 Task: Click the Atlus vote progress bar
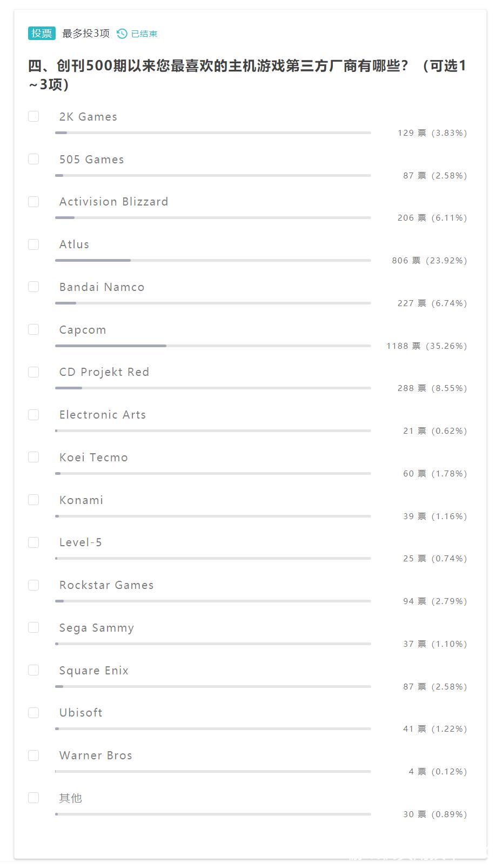(213, 260)
